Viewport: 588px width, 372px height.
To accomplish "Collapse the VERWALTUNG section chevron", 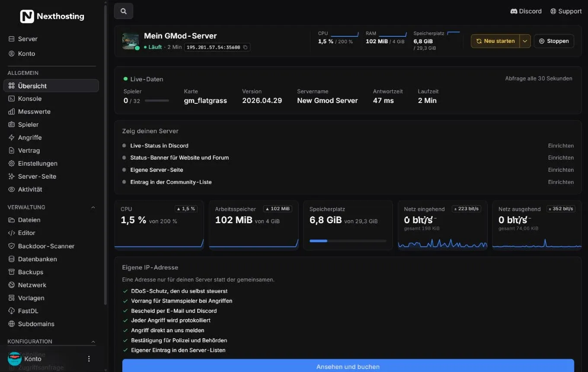I will [x=93, y=207].
